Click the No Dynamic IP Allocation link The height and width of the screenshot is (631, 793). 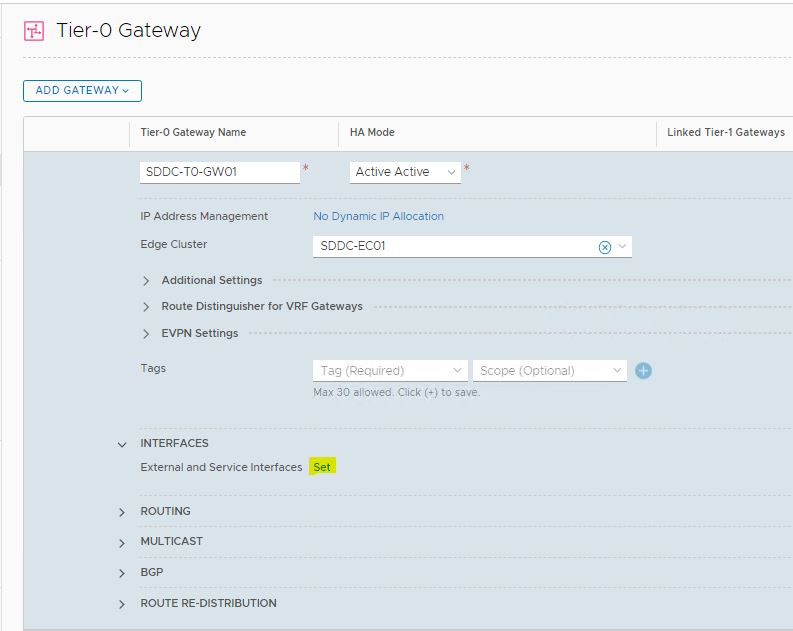pyautogui.click(x=378, y=216)
